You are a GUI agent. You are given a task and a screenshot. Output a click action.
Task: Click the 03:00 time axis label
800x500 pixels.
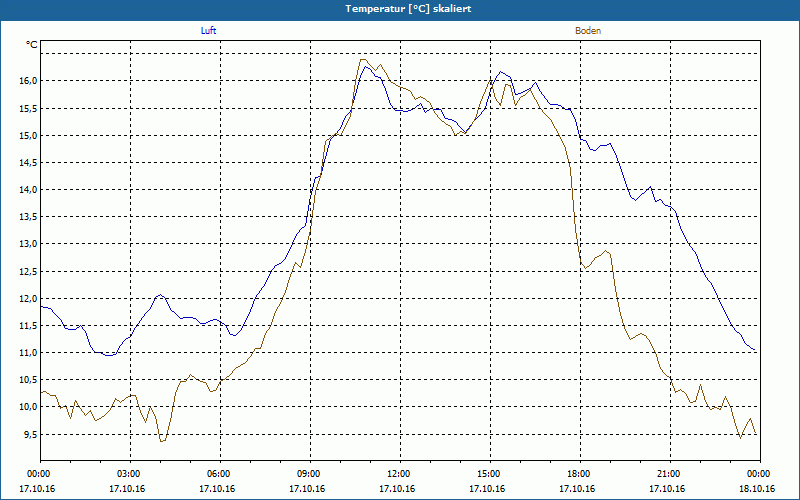(131, 474)
